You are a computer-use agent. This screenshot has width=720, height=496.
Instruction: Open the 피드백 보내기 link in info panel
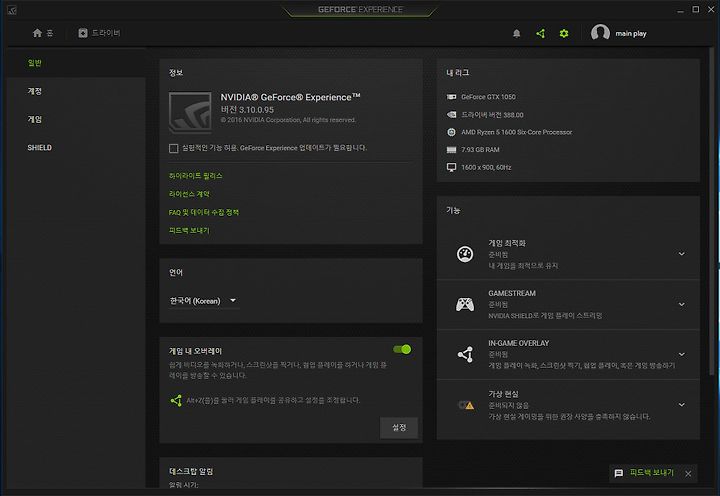(189, 231)
